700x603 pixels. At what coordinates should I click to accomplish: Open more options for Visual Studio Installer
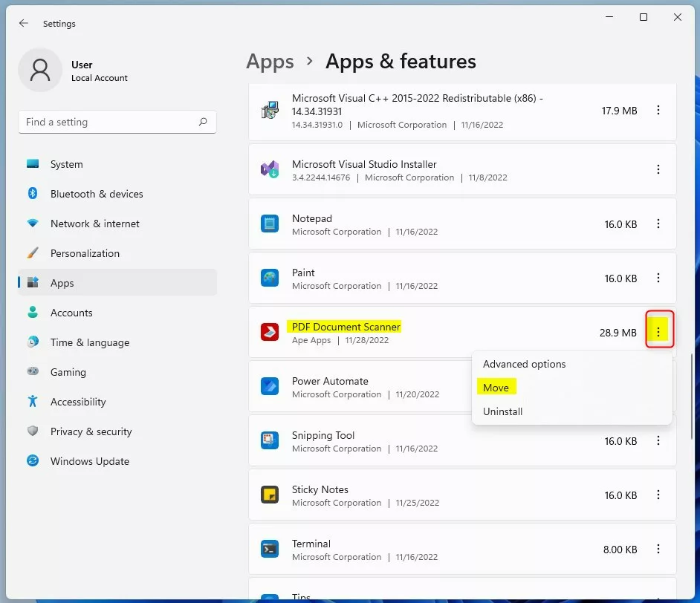658,169
